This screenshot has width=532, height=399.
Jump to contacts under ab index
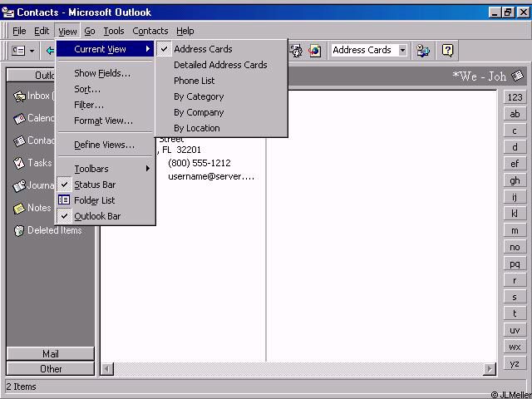(x=515, y=114)
